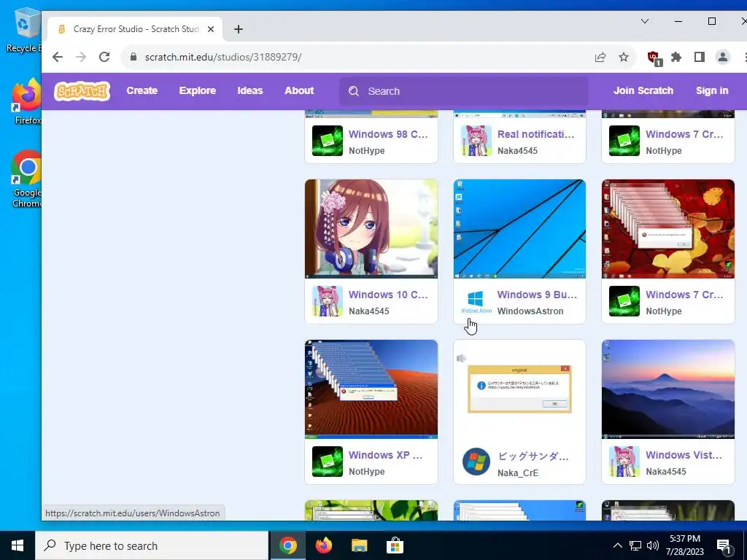Select the Firefox desktop shortcut
The height and width of the screenshot is (560, 747).
[x=27, y=102]
